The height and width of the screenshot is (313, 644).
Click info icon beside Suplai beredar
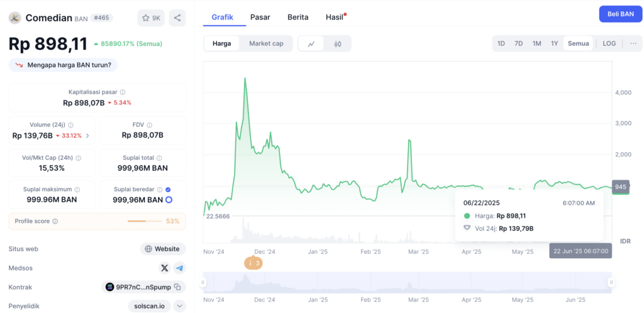point(160,190)
